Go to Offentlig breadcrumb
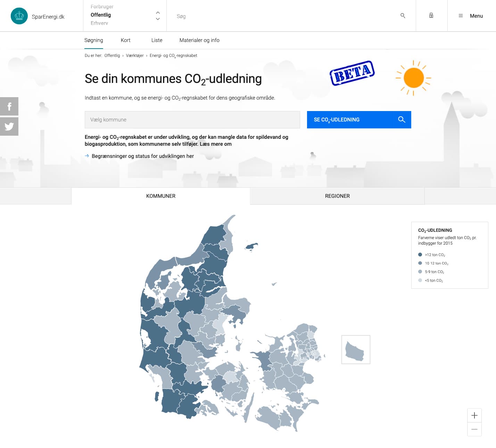Viewport: 496px width, 448px height. [x=112, y=56]
